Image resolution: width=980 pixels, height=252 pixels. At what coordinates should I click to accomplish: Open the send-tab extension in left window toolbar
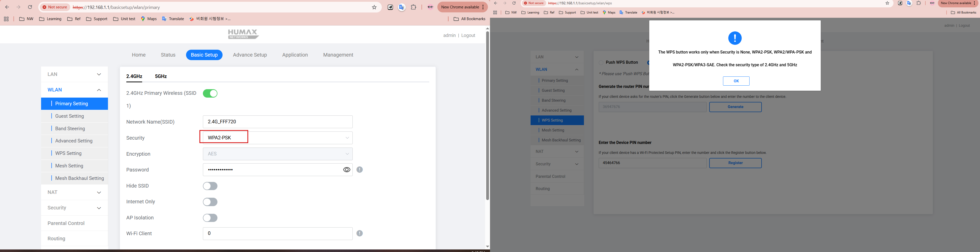click(x=390, y=7)
